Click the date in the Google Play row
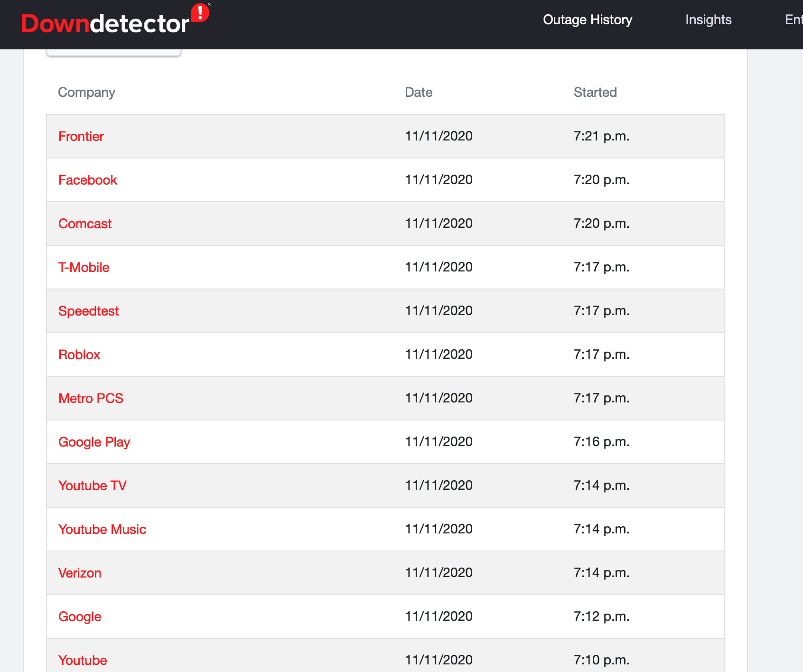This screenshot has height=672, width=803. pos(439,442)
